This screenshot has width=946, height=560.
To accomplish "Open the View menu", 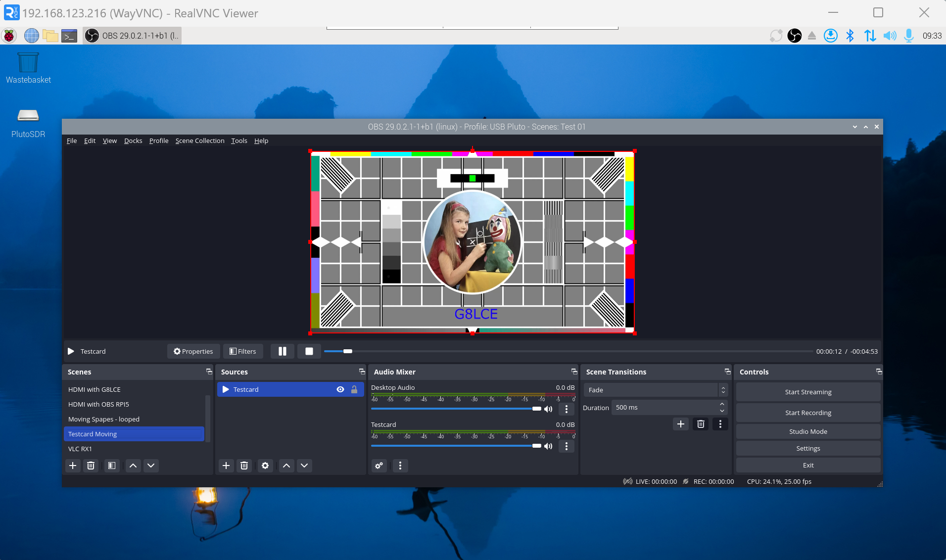I will (110, 141).
